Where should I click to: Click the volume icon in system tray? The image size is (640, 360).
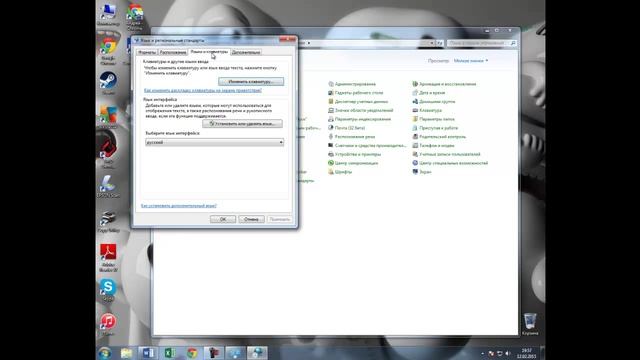tap(508, 353)
